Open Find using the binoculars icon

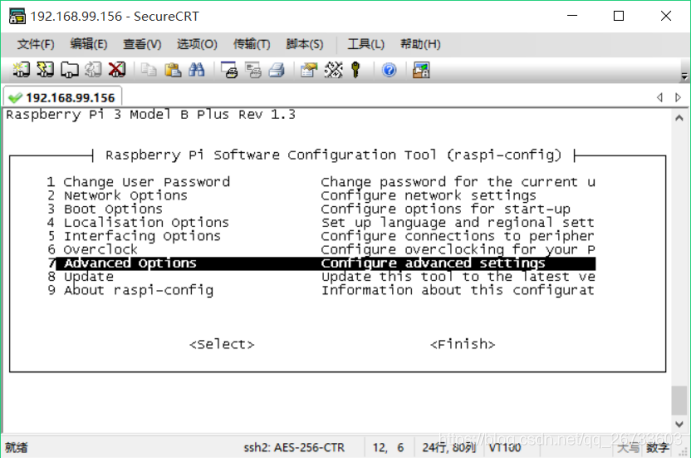[196, 70]
